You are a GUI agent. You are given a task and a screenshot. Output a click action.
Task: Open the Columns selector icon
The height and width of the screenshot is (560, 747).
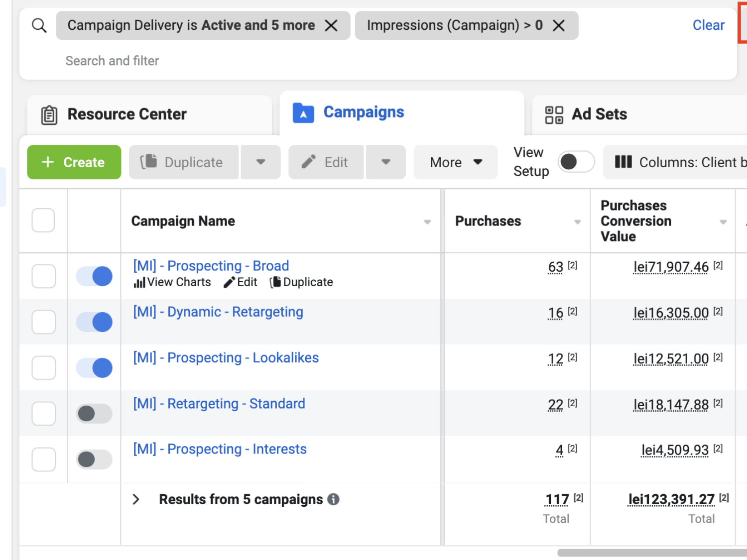click(623, 162)
